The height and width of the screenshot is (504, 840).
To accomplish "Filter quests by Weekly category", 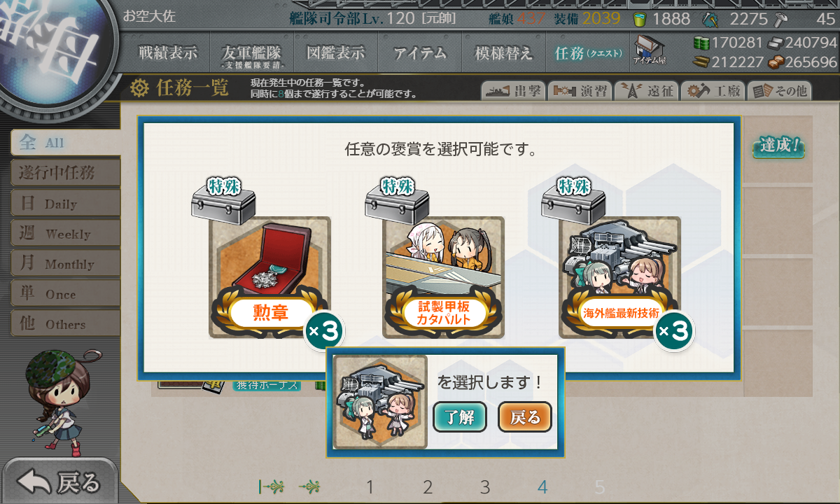I will point(65,233).
